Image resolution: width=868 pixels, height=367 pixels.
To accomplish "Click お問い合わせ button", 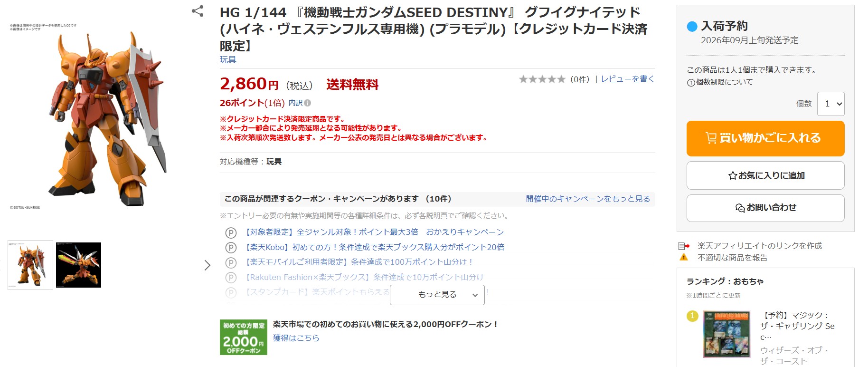I will [x=765, y=208].
